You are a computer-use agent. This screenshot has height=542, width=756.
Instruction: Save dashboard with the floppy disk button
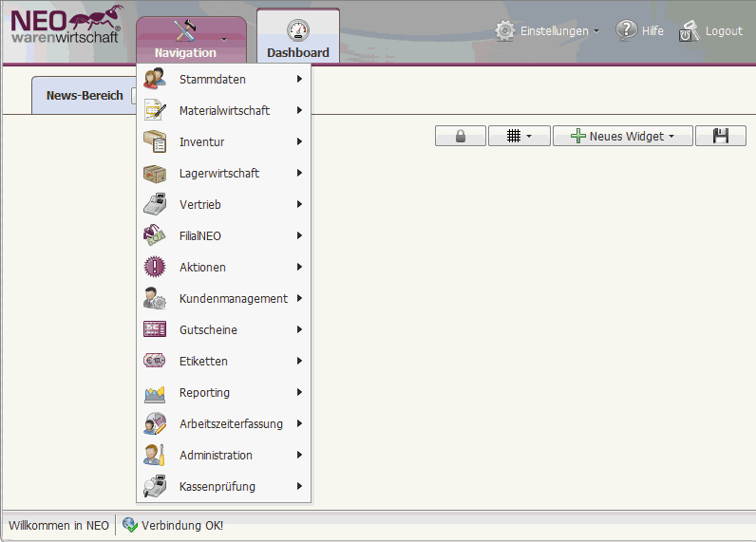(x=721, y=136)
